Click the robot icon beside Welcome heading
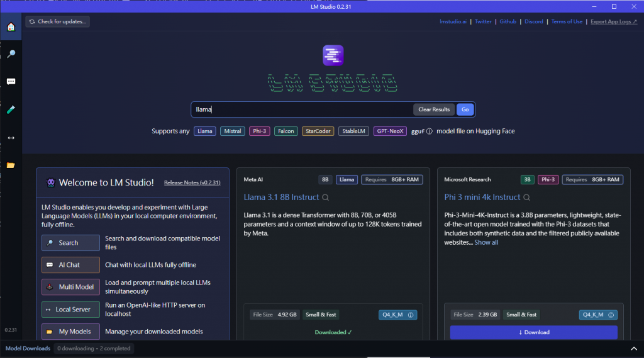Image resolution: width=644 pixels, height=358 pixels. pos(50,182)
